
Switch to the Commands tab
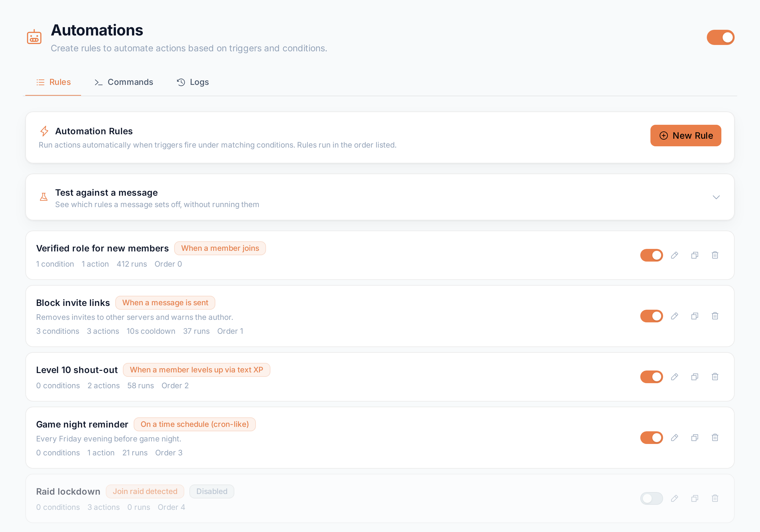pyautogui.click(x=124, y=82)
